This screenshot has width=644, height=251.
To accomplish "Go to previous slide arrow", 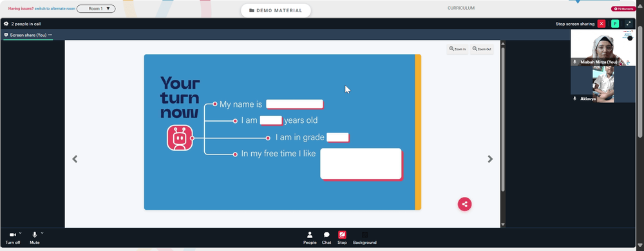I will [75, 159].
